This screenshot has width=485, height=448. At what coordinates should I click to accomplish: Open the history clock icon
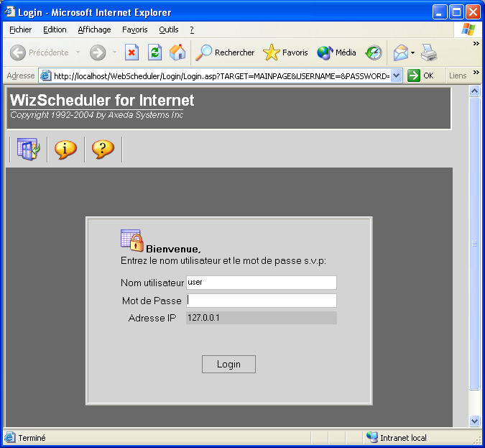(374, 52)
